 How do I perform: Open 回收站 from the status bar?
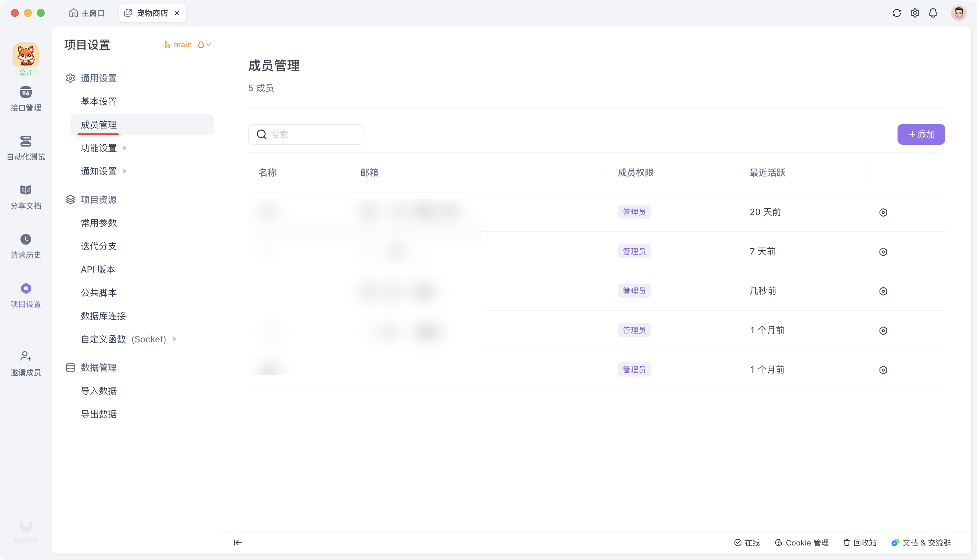click(860, 542)
